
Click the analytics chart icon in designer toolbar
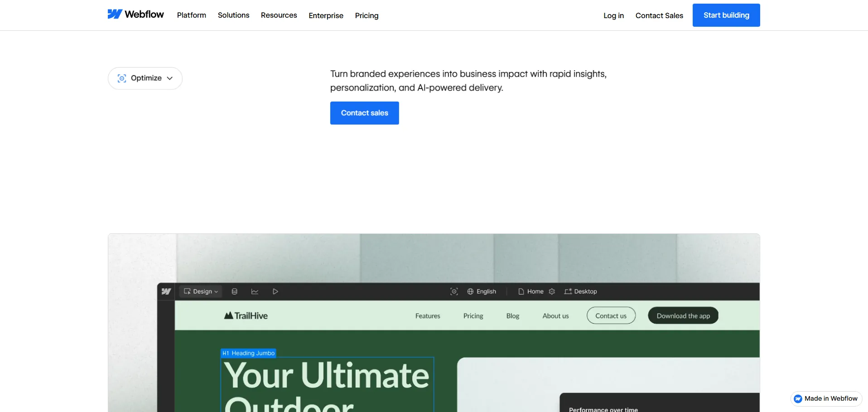coord(255,291)
